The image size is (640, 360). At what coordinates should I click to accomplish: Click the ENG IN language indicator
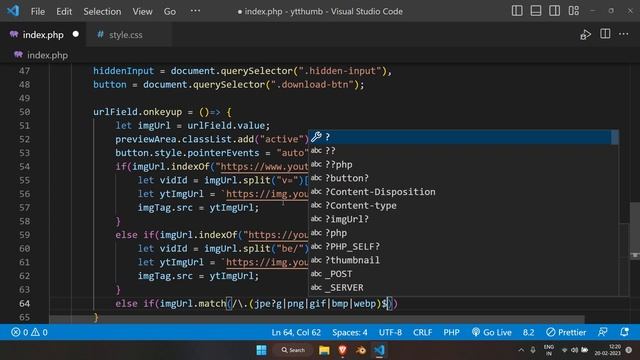[549, 350]
